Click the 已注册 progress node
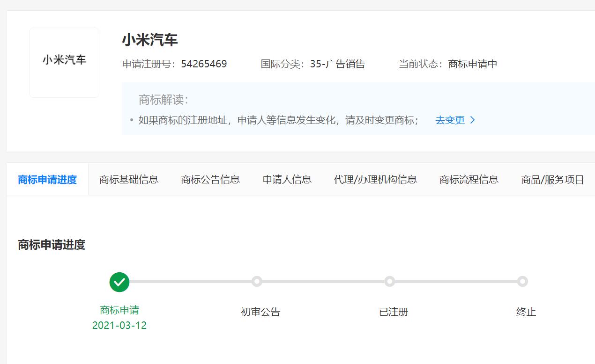 coord(389,282)
